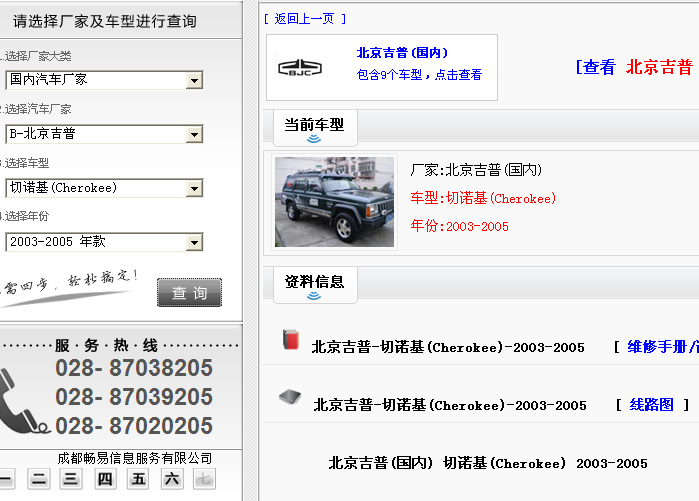Click the 服务热线 heading

[x=107, y=345]
